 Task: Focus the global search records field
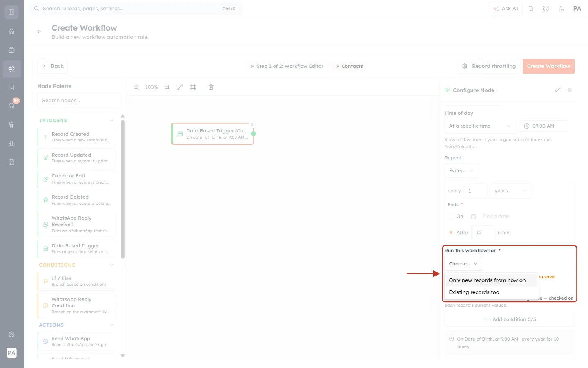(136, 9)
